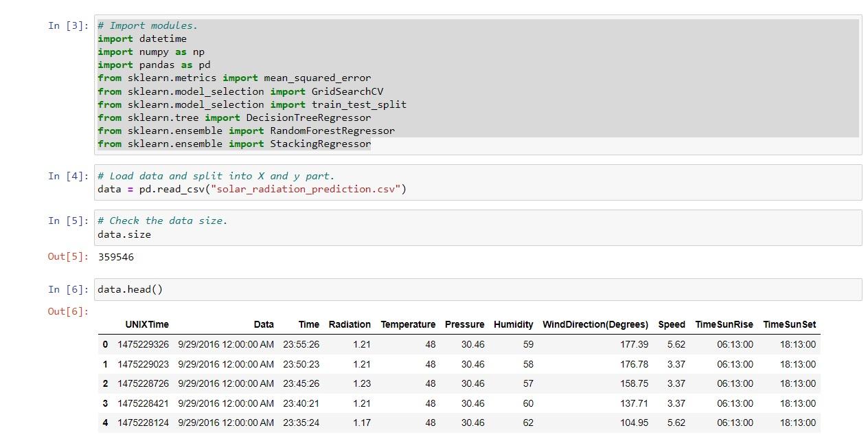
Task: Click the Time cell 23:40:21
Action: click(301, 403)
